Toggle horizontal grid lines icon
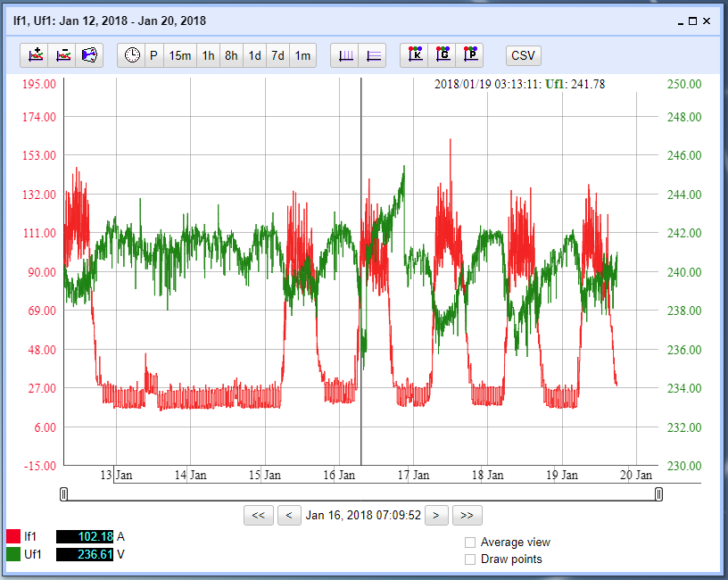The image size is (728, 580). 373,55
